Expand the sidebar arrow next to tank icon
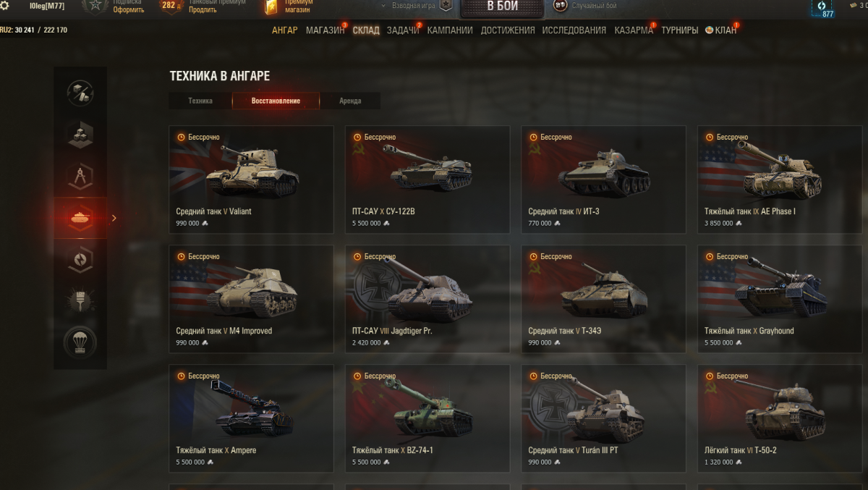 pos(114,218)
